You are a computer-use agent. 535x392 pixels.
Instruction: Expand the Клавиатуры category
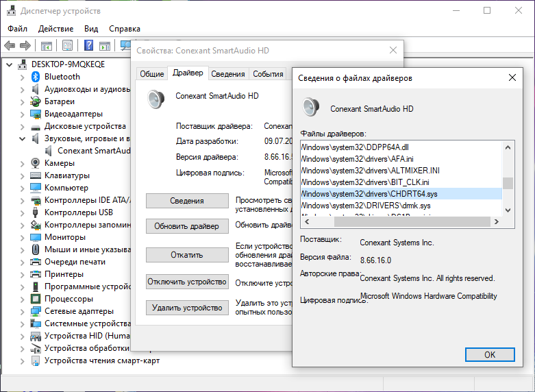[x=22, y=176]
